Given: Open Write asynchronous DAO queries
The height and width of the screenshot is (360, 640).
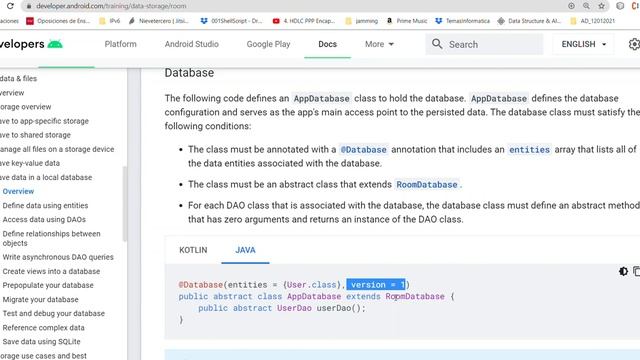Looking at the screenshot, I should tap(58, 257).
